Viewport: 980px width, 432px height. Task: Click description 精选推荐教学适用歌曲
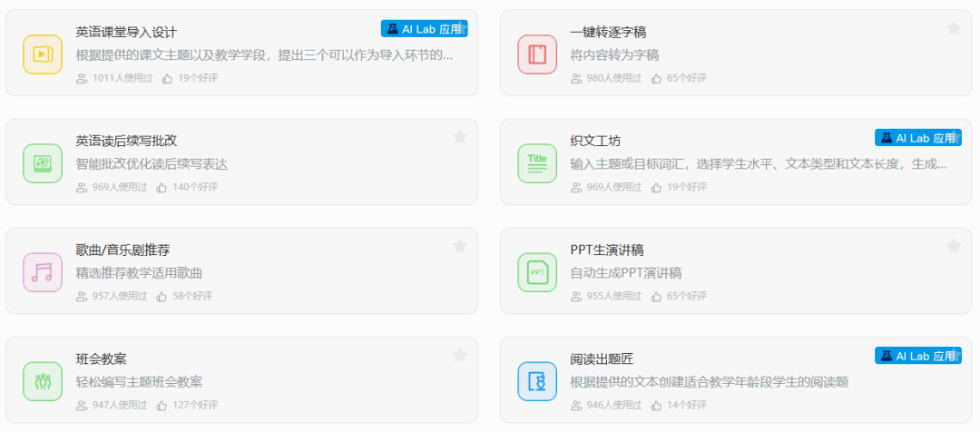point(139,272)
